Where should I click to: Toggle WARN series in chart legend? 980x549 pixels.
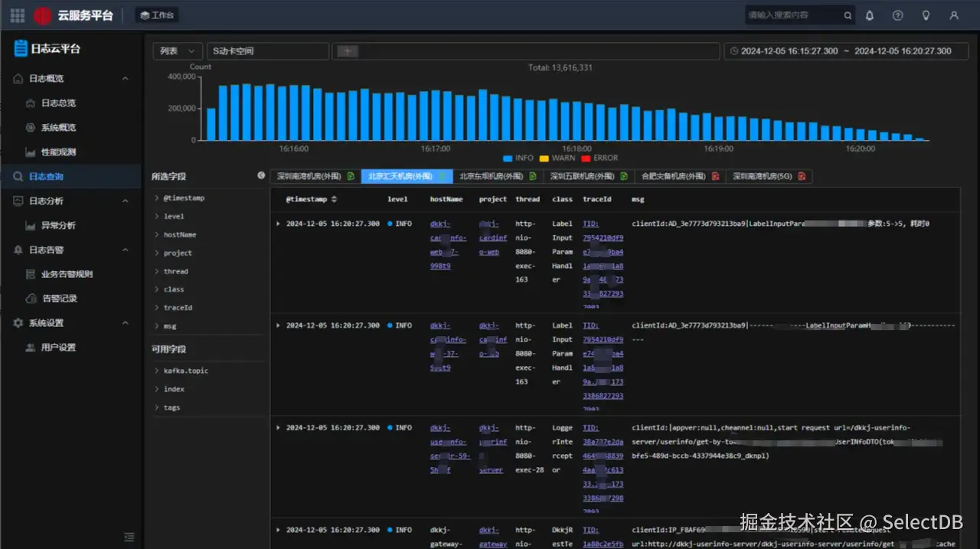pos(557,158)
